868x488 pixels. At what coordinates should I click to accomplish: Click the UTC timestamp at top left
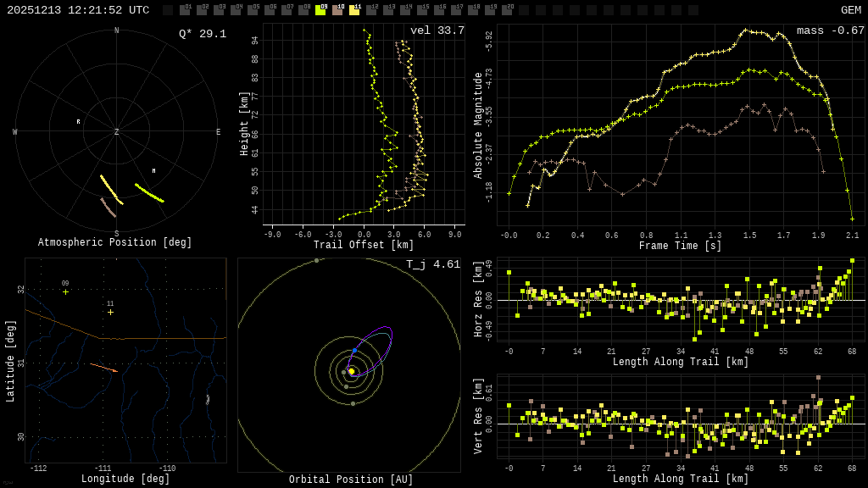click(78, 10)
